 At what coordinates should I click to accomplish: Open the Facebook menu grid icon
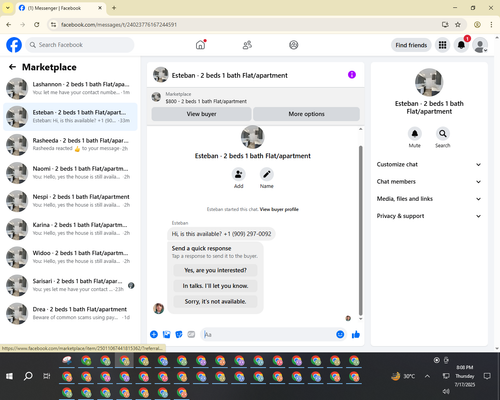click(x=442, y=45)
